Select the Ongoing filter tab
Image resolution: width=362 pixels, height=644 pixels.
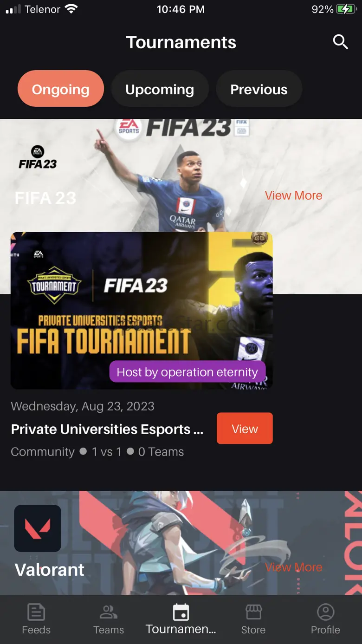[x=61, y=89]
